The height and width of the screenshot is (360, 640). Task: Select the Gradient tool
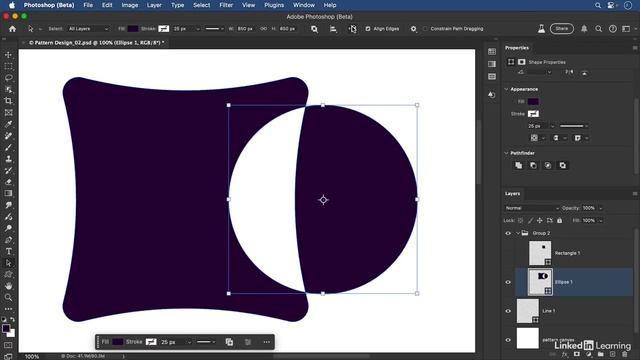click(8, 193)
